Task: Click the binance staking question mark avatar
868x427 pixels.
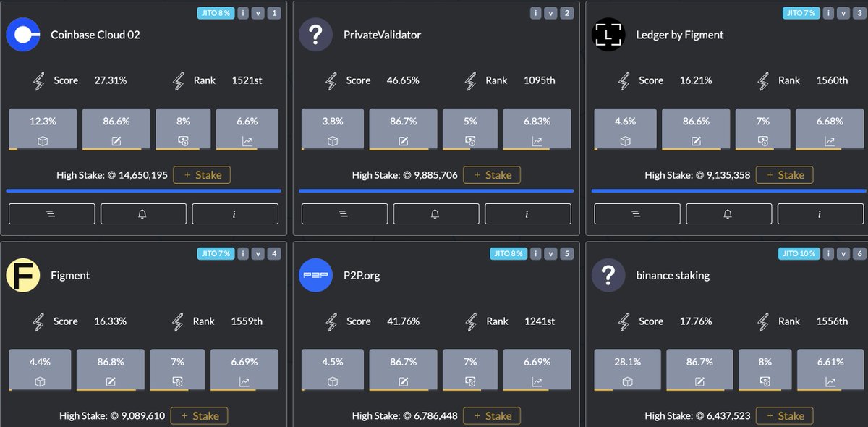Action: [608, 276]
